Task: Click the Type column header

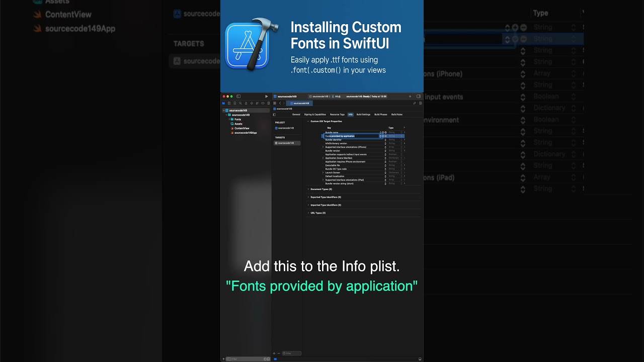Action: (391, 128)
